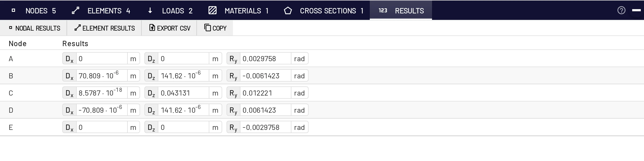This screenshot has height=161, width=644.
Task: Click the Node column header
Action: point(17,43)
